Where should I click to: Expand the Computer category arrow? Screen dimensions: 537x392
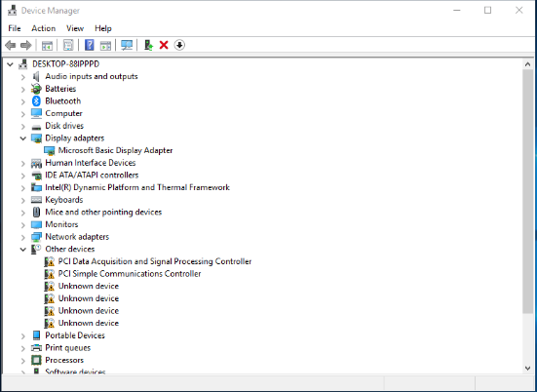tap(23, 114)
